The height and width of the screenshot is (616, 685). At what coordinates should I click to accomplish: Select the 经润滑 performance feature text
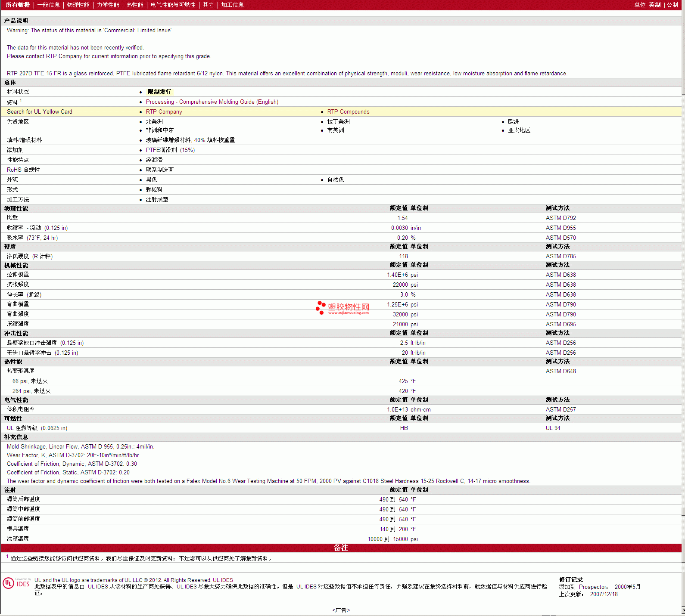[154, 160]
